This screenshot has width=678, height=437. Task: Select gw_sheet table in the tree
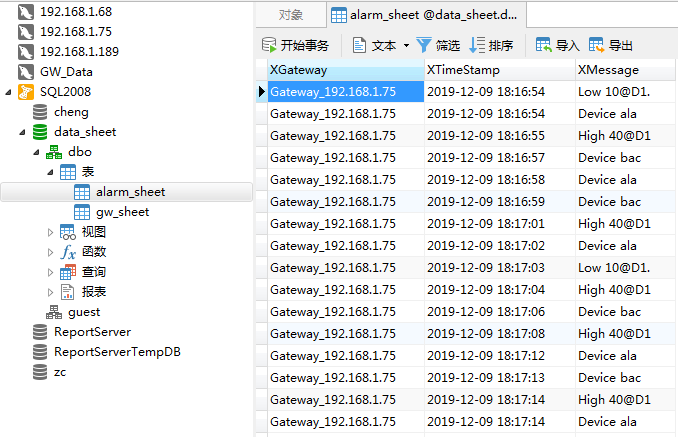[123, 212]
